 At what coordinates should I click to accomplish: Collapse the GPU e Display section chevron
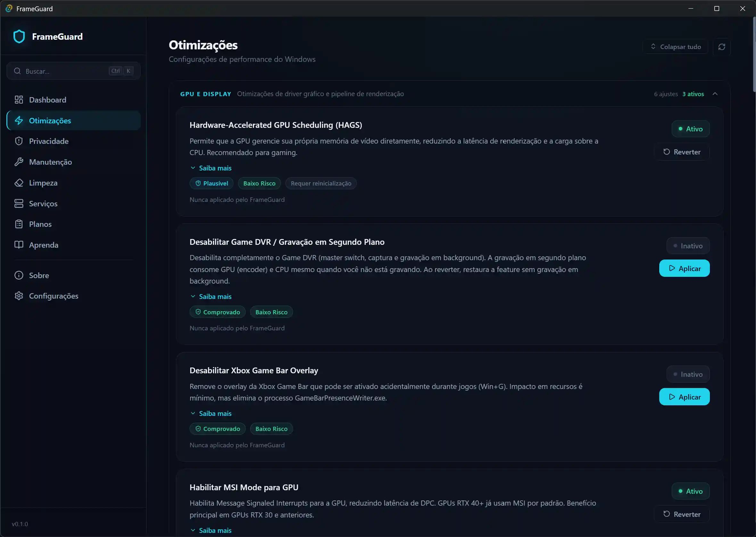tap(715, 94)
